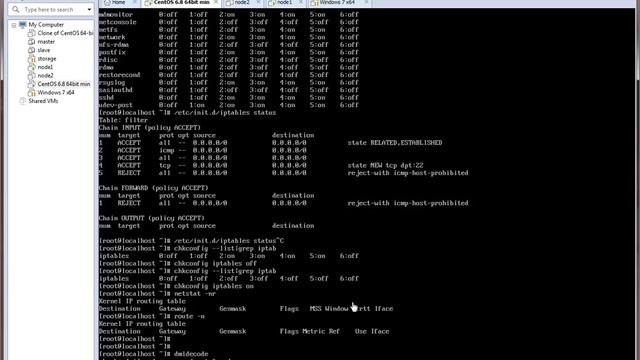Select the storage VM in the library

click(47, 59)
